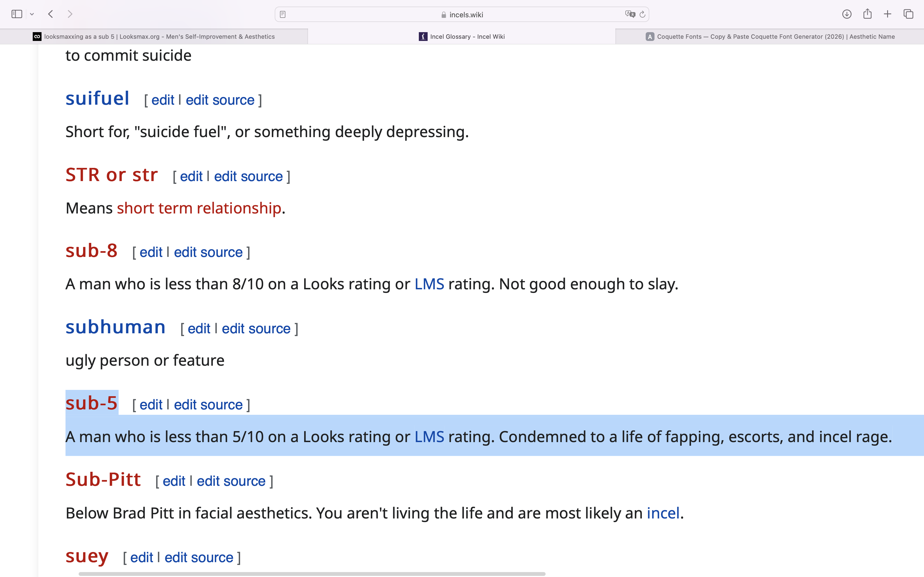Open the suifuel heading link
The height and width of the screenshot is (577, 924).
click(x=97, y=98)
